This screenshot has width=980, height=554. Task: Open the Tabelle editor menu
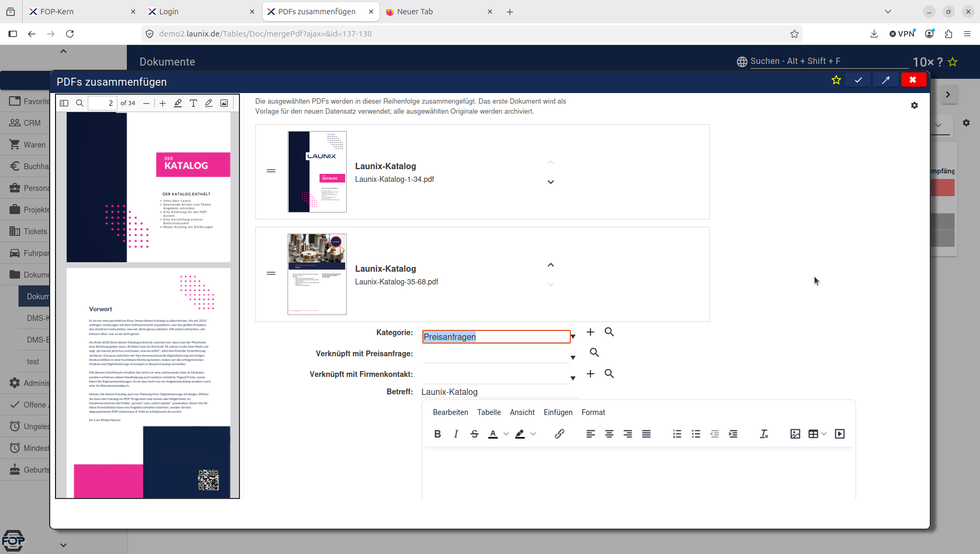pyautogui.click(x=489, y=412)
